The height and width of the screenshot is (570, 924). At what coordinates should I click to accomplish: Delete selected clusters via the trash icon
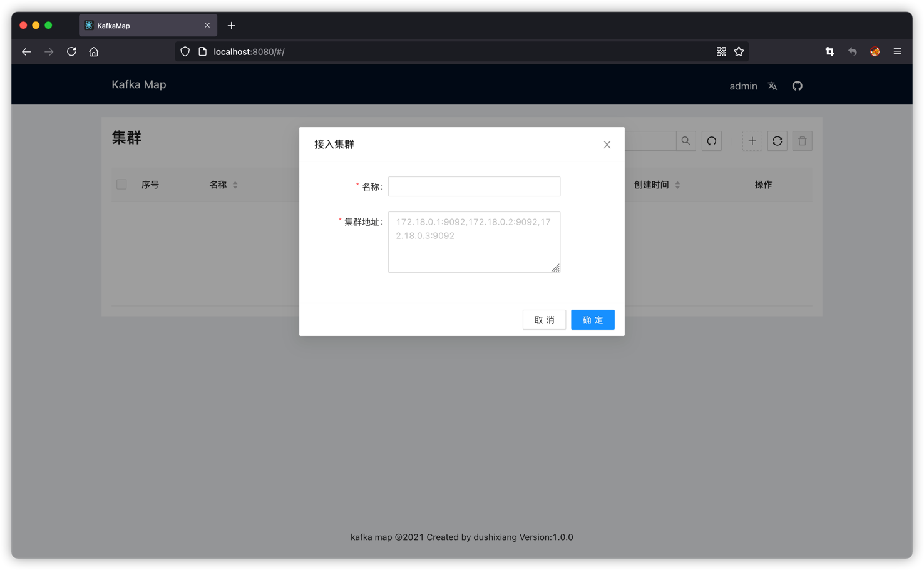pyautogui.click(x=802, y=141)
